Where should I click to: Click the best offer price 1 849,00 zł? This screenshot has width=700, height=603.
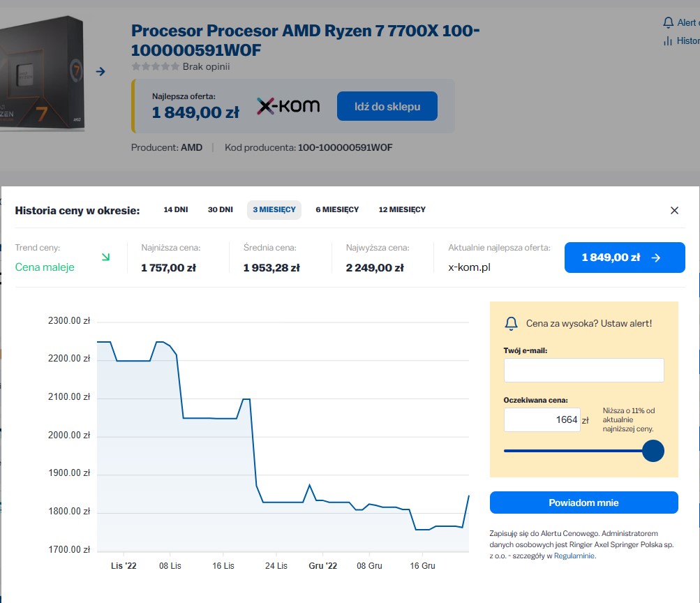click(195, 112)
